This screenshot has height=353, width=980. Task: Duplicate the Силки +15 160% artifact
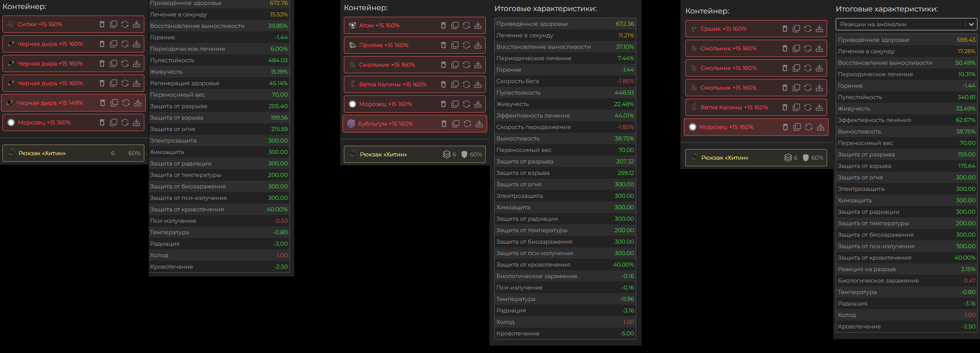(114, 25)
